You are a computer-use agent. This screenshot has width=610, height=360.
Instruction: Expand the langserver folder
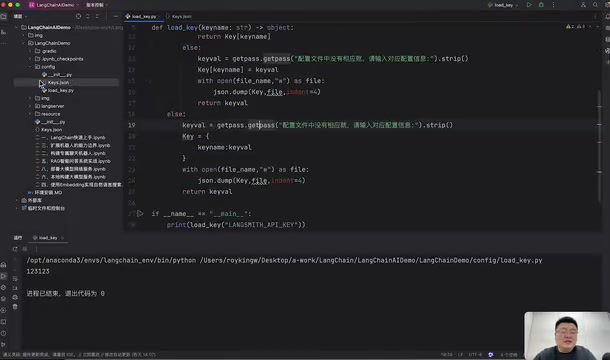(30, 106)
